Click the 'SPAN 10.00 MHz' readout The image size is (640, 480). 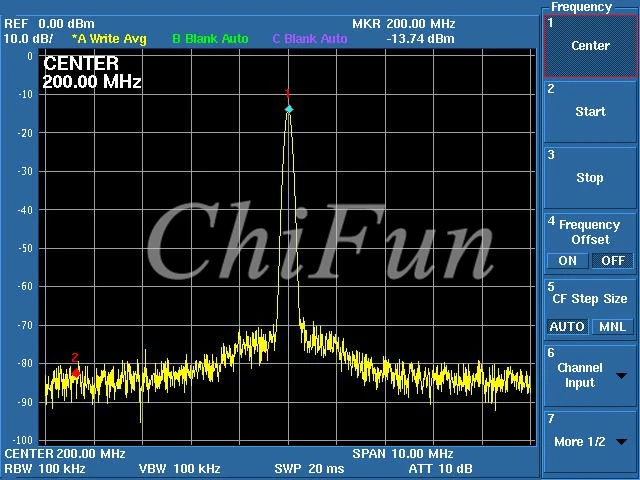pos(403,453)
